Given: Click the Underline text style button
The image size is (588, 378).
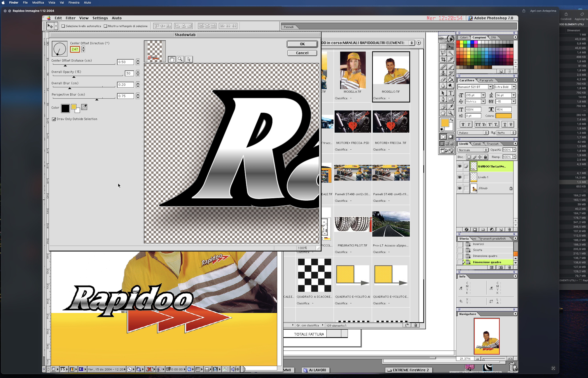Looking at the screenshot, I should 505,124.
